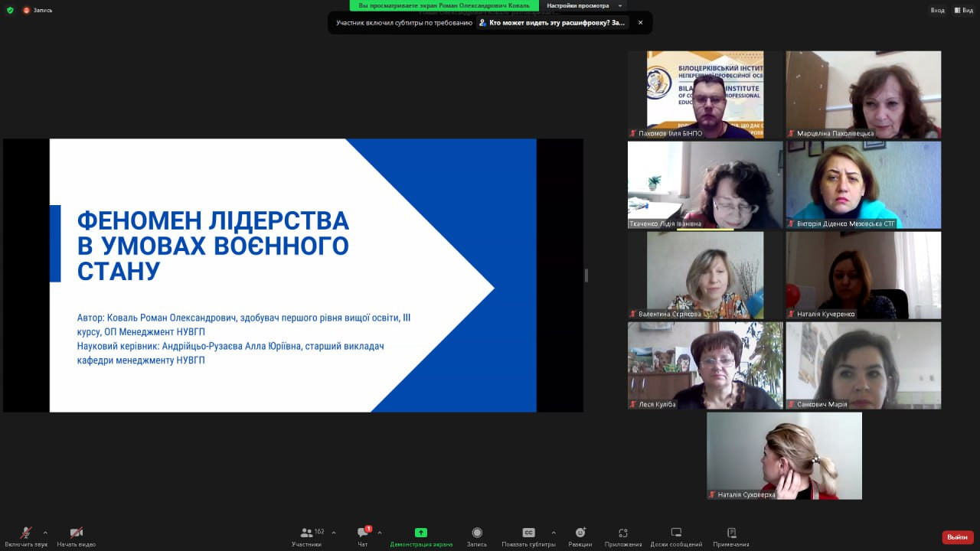This screenshot has height=551, width=980.
Task: Open the Доски сообщений whiteboards icon
Action: 676,533
